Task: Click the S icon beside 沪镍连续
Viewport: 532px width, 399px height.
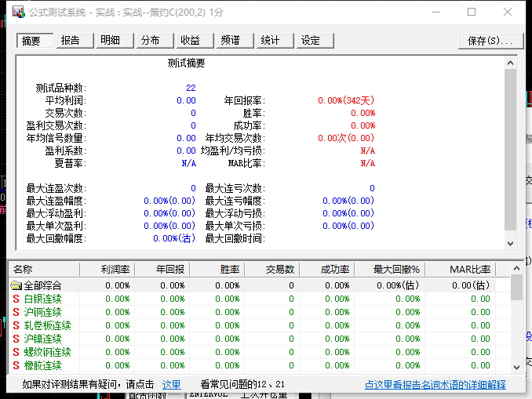Action: click(x=16, y=339)
